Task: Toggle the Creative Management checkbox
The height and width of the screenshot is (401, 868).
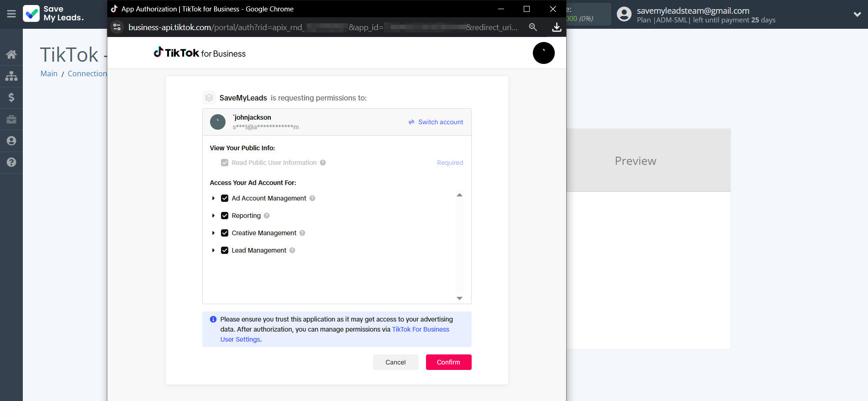Action: click(x=225, y=233)
